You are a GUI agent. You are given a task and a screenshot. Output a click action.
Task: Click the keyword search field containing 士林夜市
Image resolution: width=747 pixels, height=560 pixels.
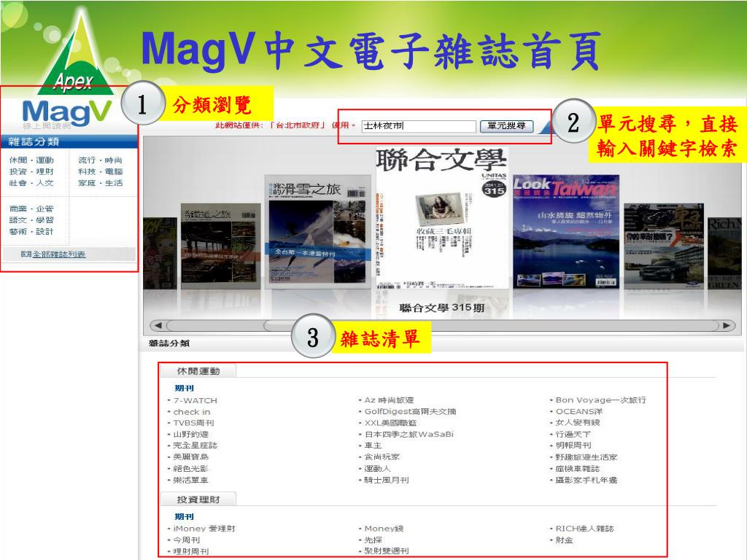click(x=418, y=125)
